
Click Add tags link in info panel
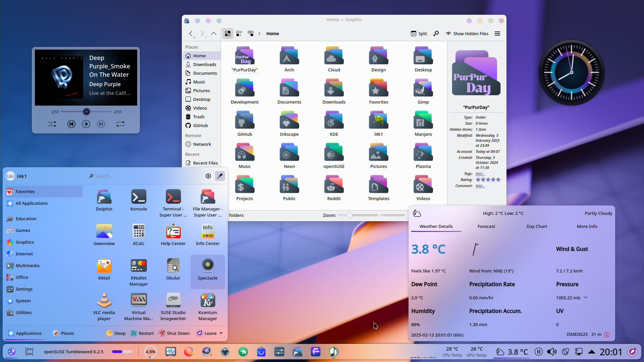pos(480,174)
